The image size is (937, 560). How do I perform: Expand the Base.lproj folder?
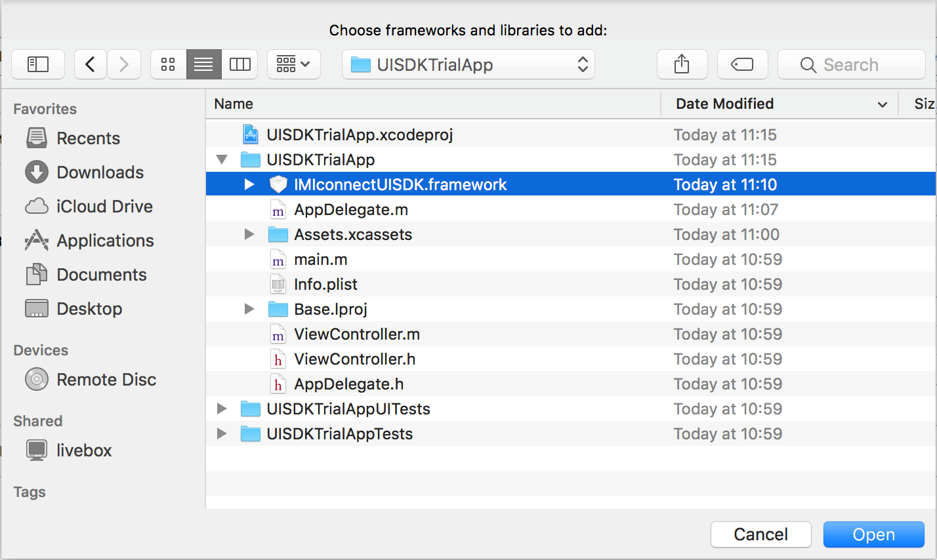click(249, 309)
